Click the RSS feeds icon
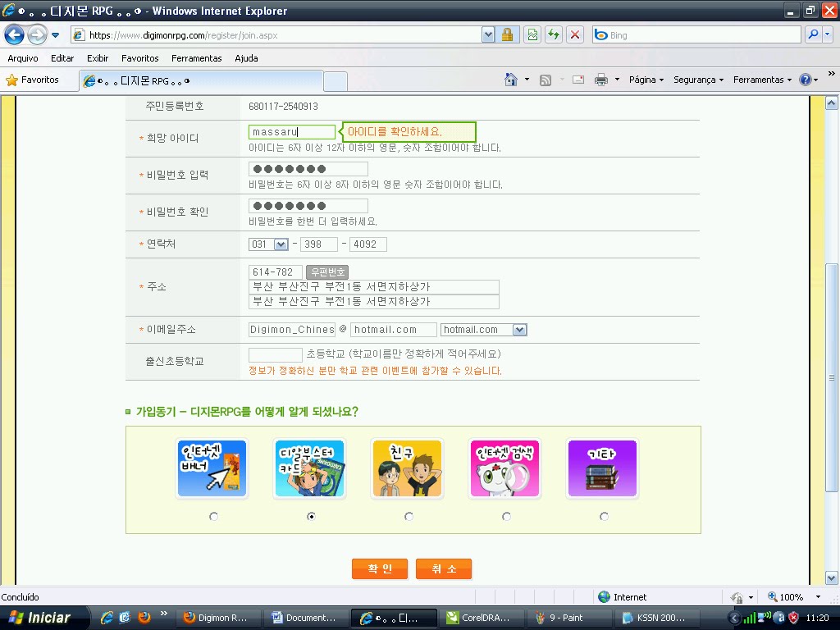The image size is (840, 630). pyautogui.click(x=546, y=80)
